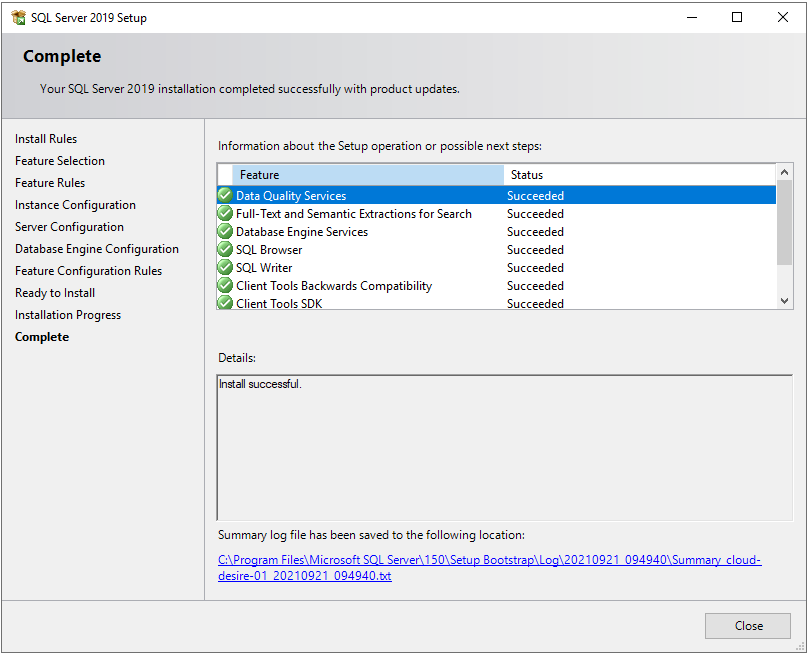Image resolution: width=812 pixels, height=657 pixels.
Task: Select the Full-Text and Semantic Extractions for Search row
Action: pyautogui.click(x=497, y=214)
